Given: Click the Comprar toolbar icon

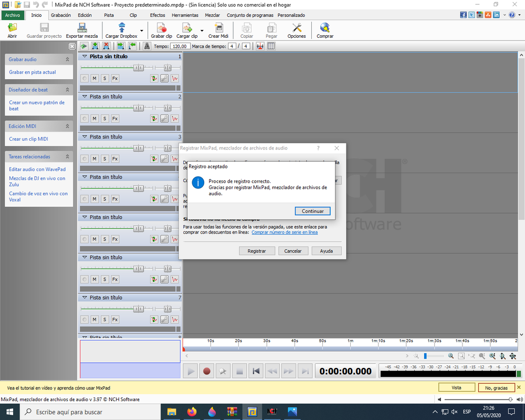Looking at the screenshot, I should click(x=325, y=30).
